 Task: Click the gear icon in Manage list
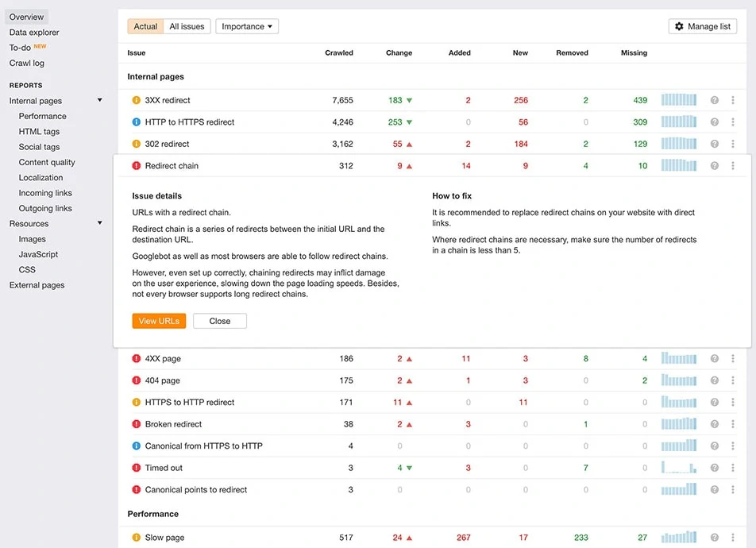coord(679,26)
